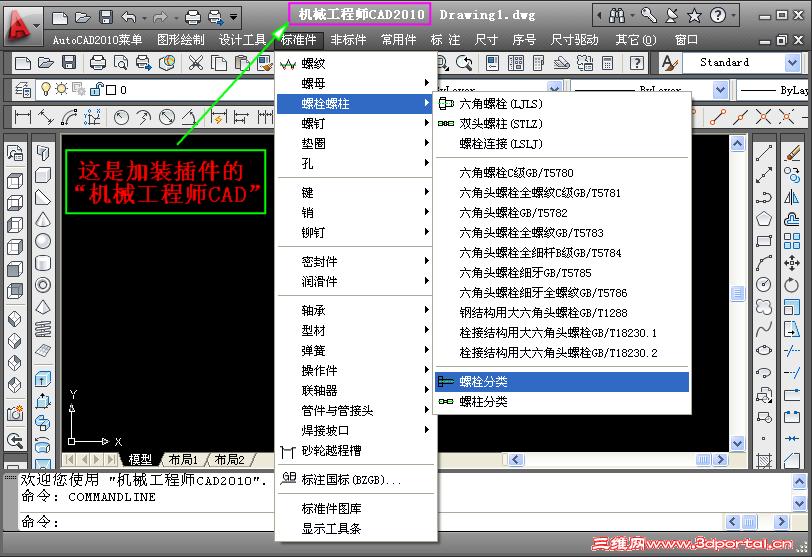Click the Plot printer icon in title bar
Viewport: 812px width, 557px height.
coord(193,17)
